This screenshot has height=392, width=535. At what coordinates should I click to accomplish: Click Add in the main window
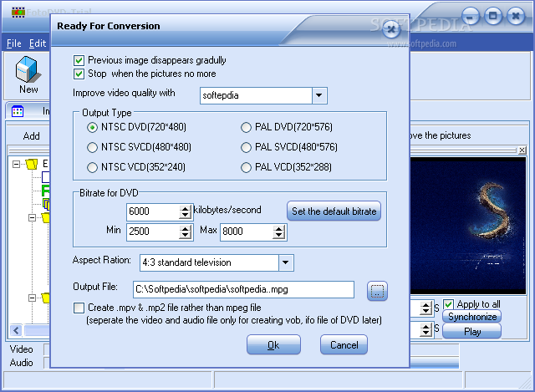[x=32, y=136]
